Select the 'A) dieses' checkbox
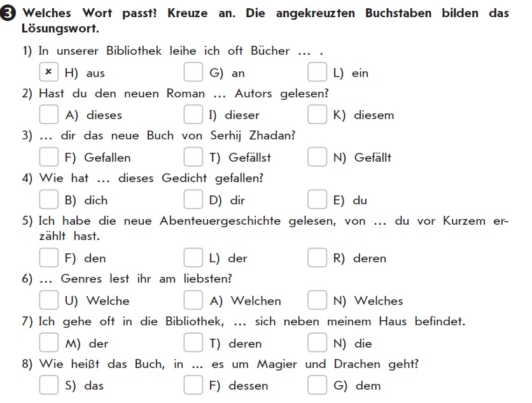The height and width of the screenshot is (403, 532). pos(48,115)
